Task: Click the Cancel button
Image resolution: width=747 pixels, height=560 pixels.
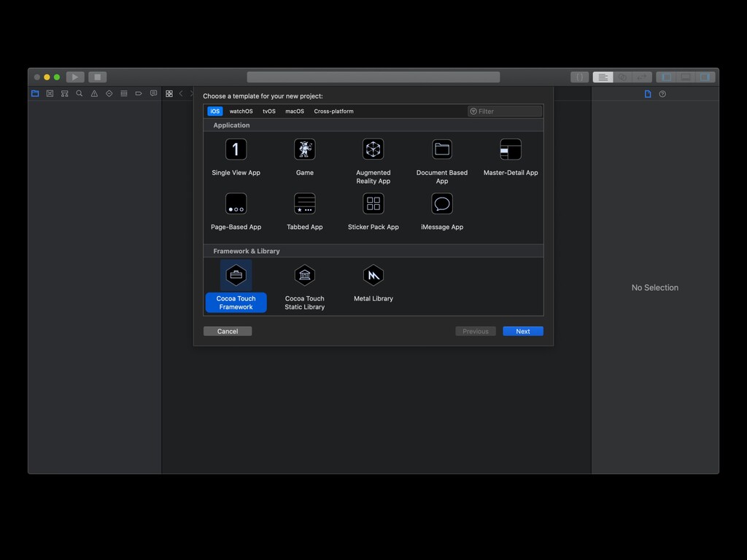Action: 228,331
